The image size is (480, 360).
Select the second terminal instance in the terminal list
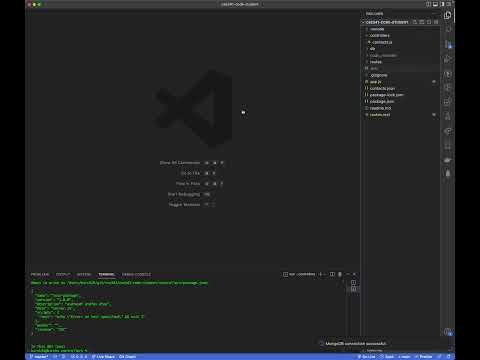point(353,289)
